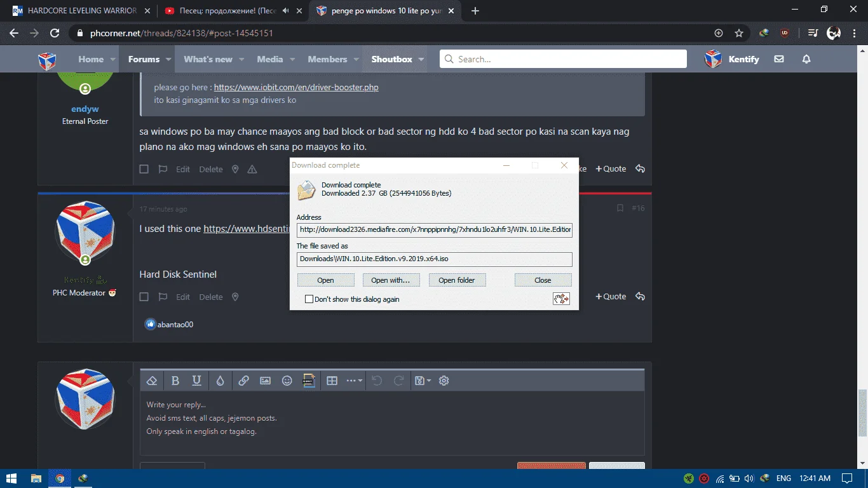Image resolution: width=868 pixels, height=488 pixels.
Task: Click the download Address field in dialog
Action: [x=435, y=230]
